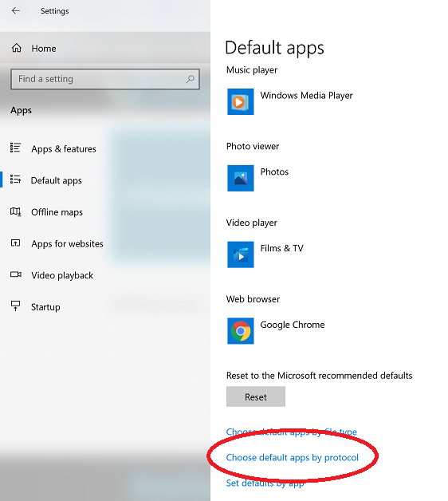448x501 pixels.
Task: Open Video playback settings
Action: (62, 275)
